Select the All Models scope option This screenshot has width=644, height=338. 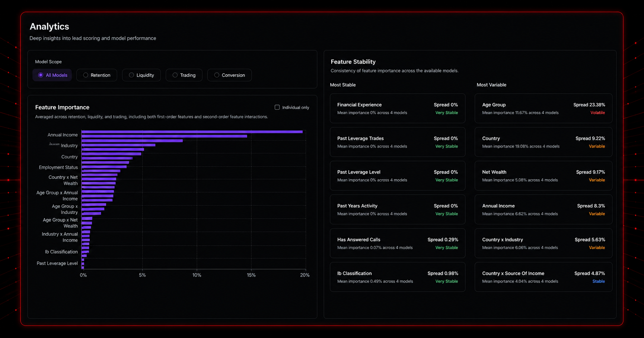(x=52, y=75)
